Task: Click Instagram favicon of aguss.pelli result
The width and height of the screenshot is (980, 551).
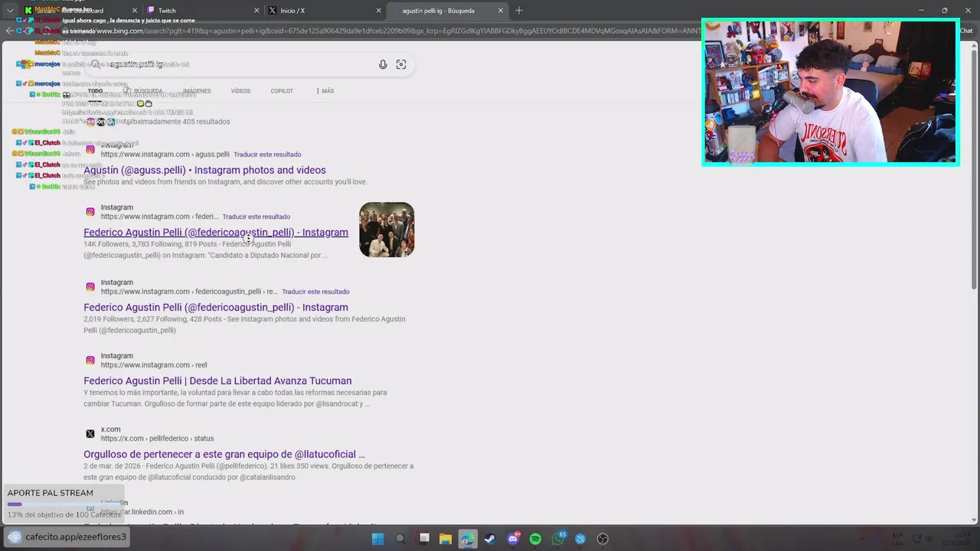Action: pyautogui.click(x=90, y=150)
